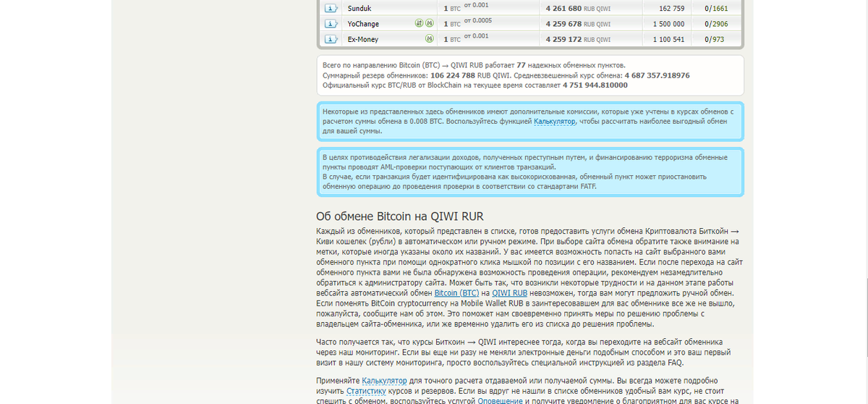Click YoChange's green arrows label icon
The height and width of the screenshot is (404, 868).
tap(419, 23)
